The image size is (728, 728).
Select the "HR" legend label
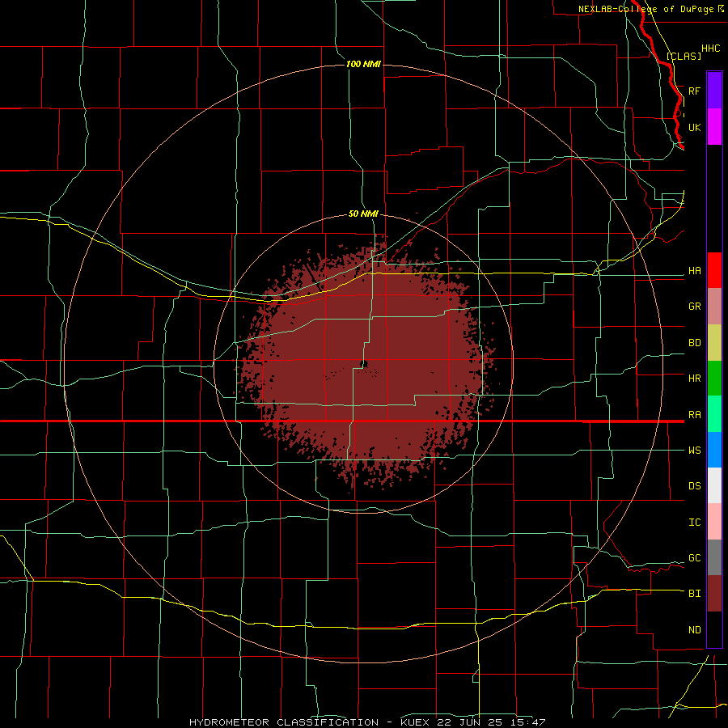coord(694,379)
